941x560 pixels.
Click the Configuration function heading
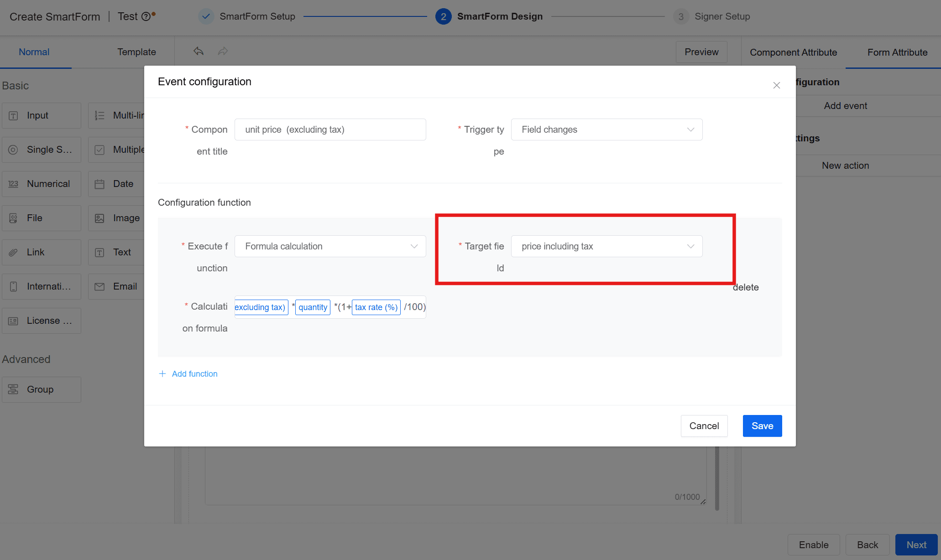pyautogui.click(x=204, y=202)
